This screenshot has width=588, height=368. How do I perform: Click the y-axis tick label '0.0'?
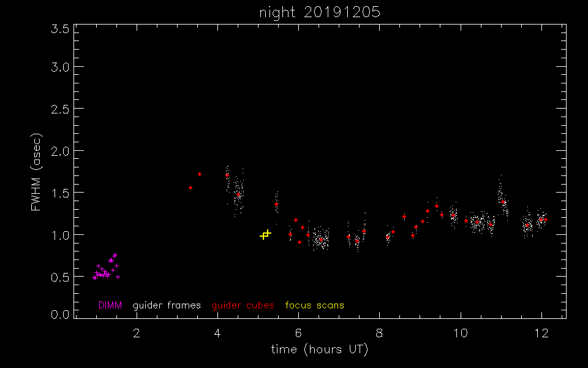click(x=60, y=314)
